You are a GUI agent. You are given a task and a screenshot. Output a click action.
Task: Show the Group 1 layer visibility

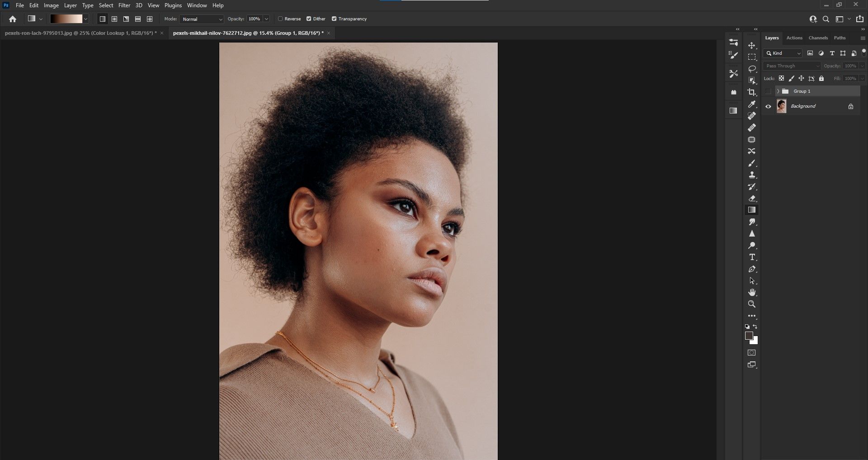click(x=768, y=91)
